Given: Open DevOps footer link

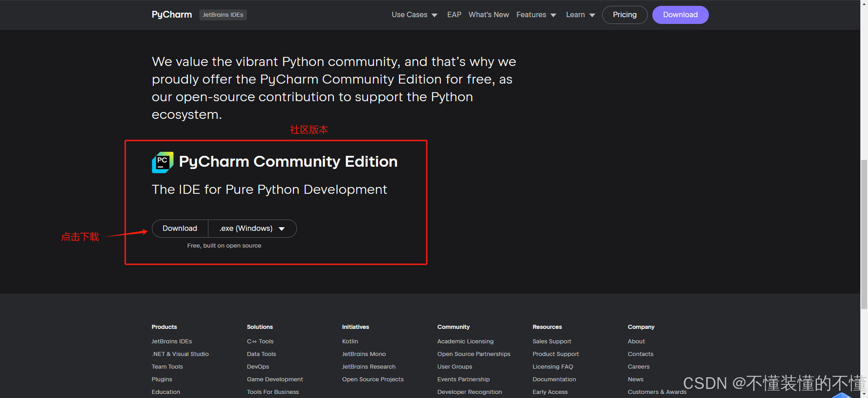Looking at the screenshot, I should pyautogui.click(x=258, y=367).
